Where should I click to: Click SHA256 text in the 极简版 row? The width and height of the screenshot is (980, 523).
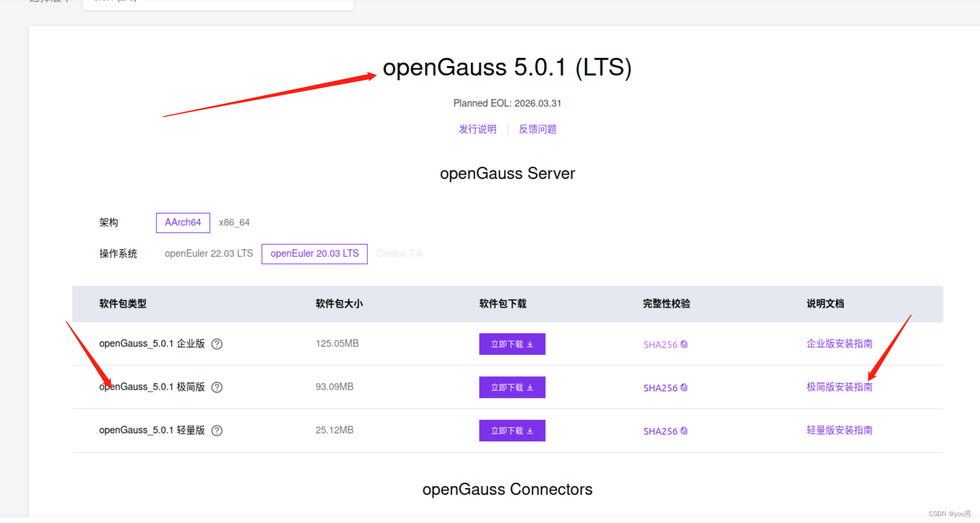click(660, 388)
